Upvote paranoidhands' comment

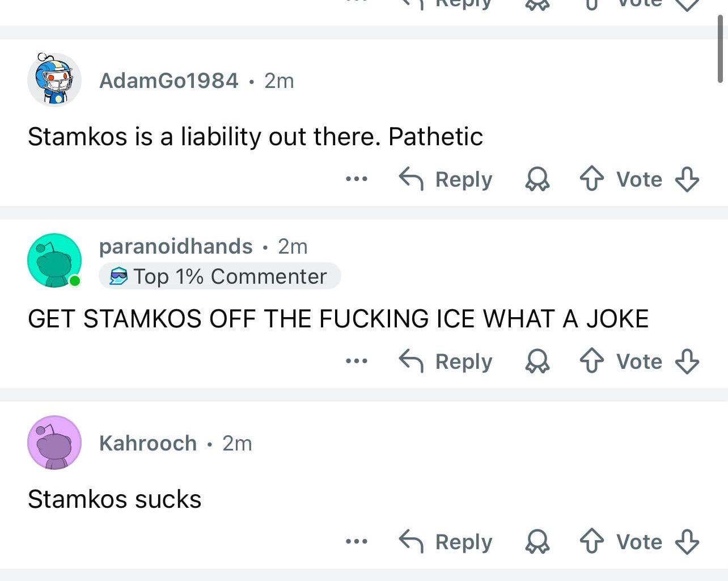click(x=591, y=361)
